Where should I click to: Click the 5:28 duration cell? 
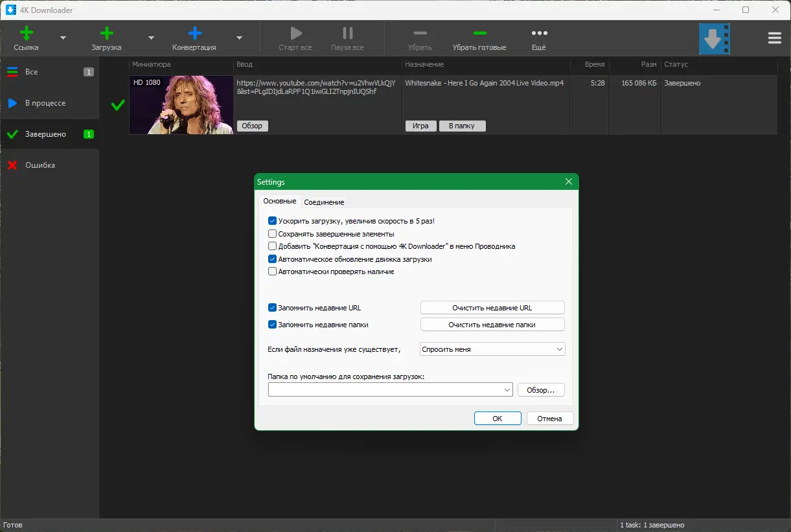(x=597, y=83)
